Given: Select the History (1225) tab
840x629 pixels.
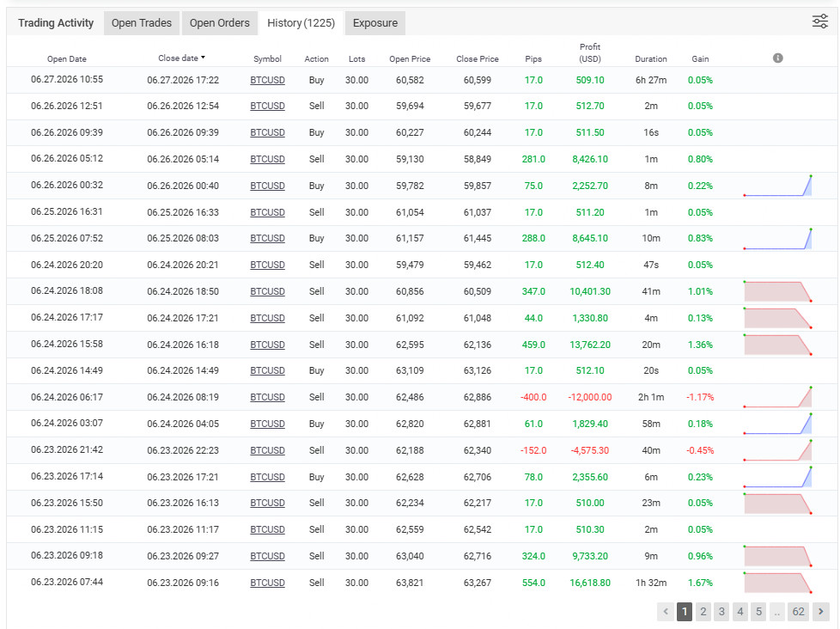Looking at the screenshot, I should click(301, 23).
